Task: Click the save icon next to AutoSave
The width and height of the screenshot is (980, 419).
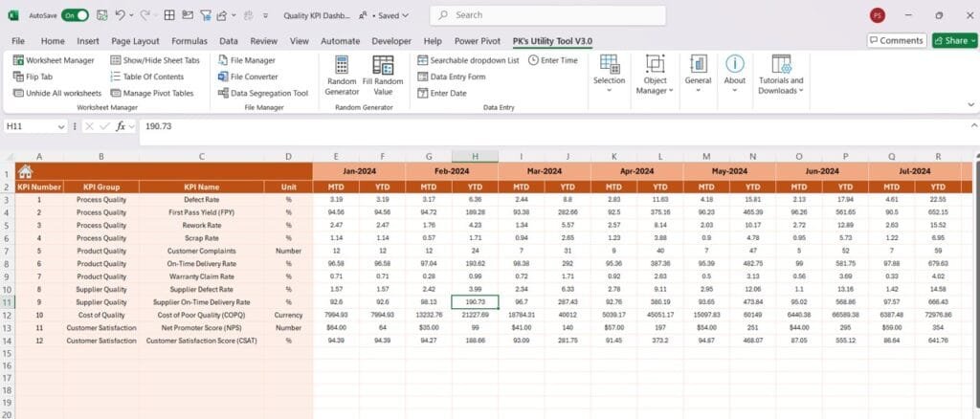Action: [x=102, y=15]
